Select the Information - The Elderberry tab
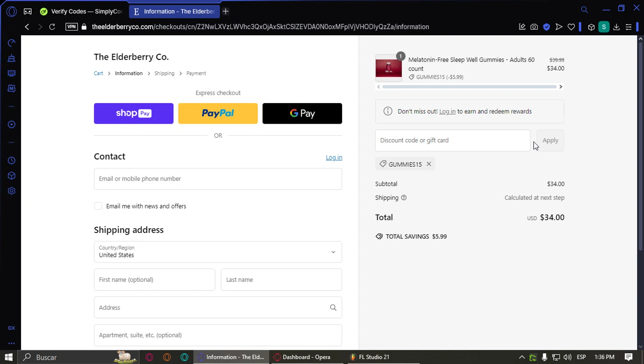This screenshot has width=644, height=364. click(x=174, y=12)
